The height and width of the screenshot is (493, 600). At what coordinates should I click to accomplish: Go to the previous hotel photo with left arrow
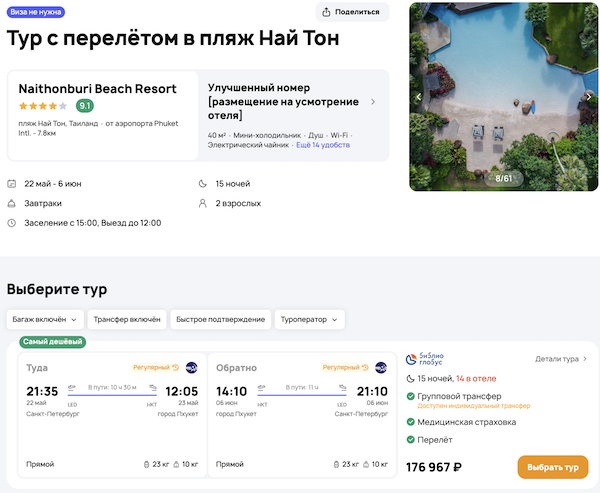point(419,97)
